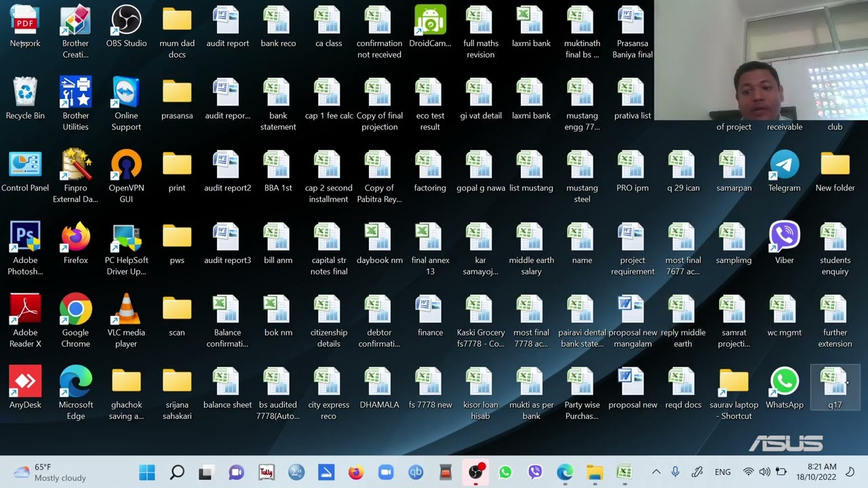Select the 'print' folder
Screen dimensions: 868x488
point(177,171)
